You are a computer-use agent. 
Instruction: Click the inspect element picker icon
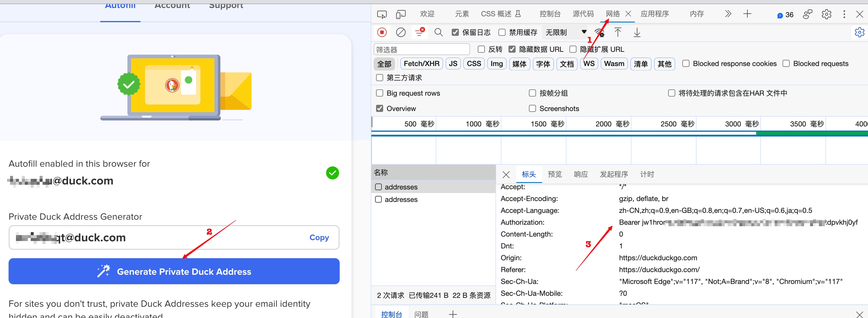click(381, 14)
